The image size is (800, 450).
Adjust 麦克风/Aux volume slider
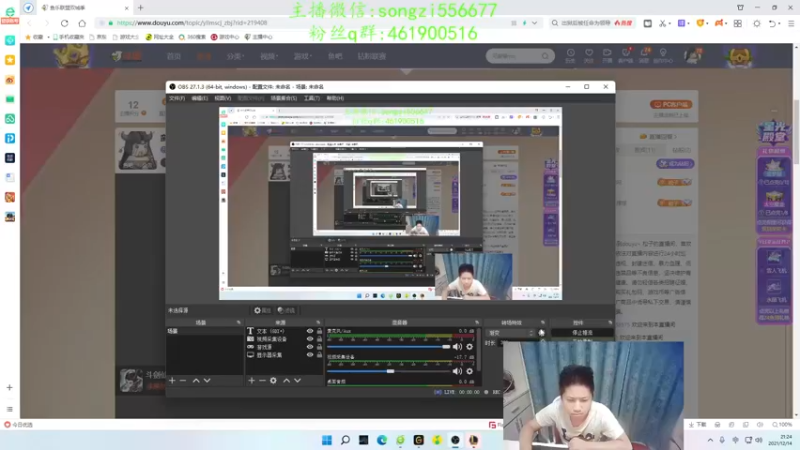(x=389, y=347)
